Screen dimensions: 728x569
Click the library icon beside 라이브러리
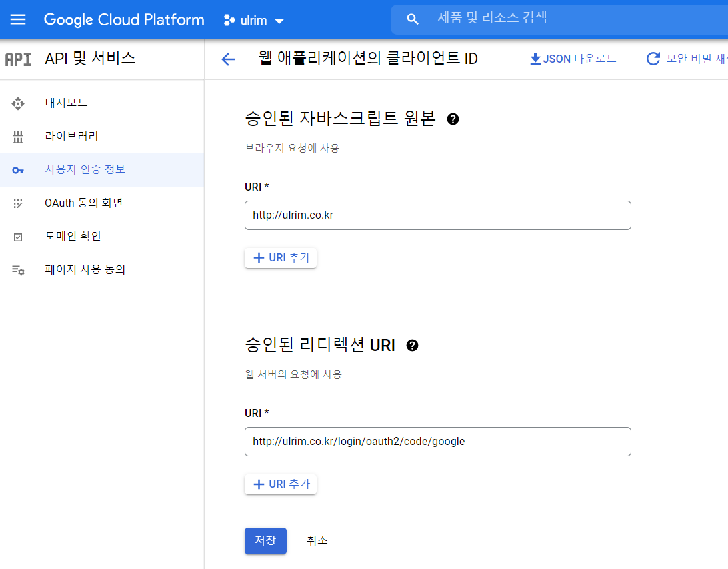17,137
